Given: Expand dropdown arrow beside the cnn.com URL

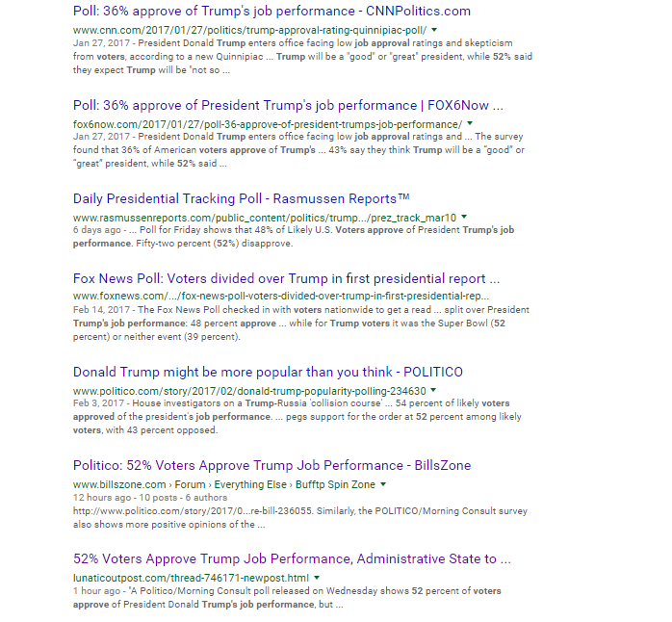Looking at the screenshot, I should tap(434, 30).
